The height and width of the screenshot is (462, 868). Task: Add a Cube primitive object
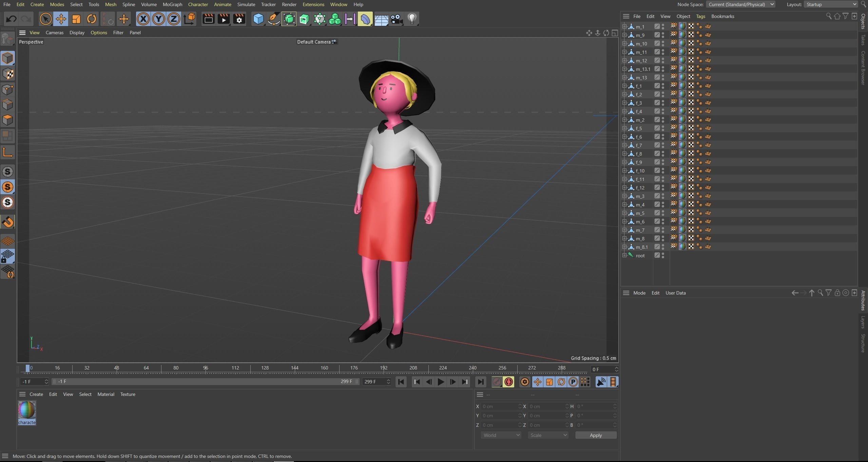(x=258, y=19)
